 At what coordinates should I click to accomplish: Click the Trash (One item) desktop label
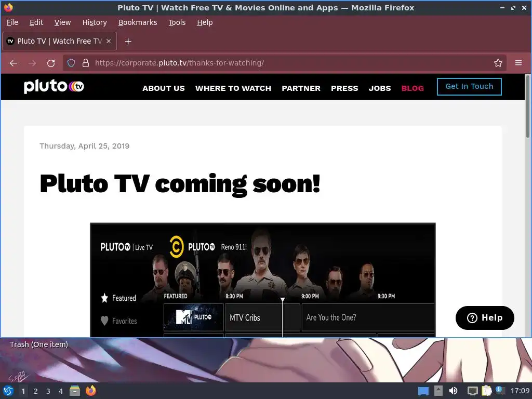(39, 344)
